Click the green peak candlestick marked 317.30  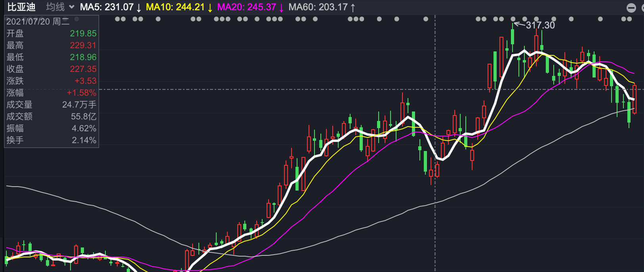click(x=513, y=37)
